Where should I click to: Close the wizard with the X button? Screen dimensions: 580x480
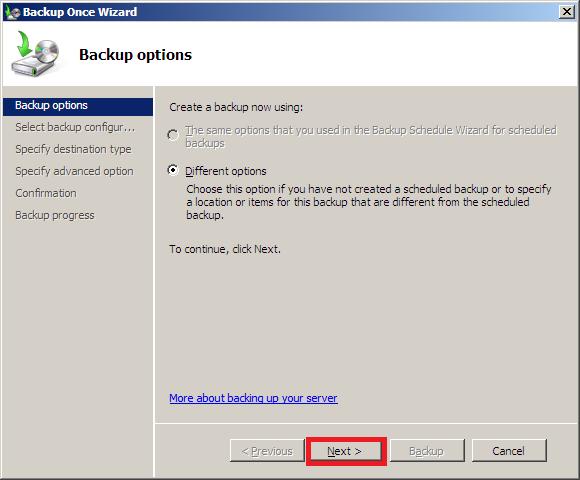567,12
